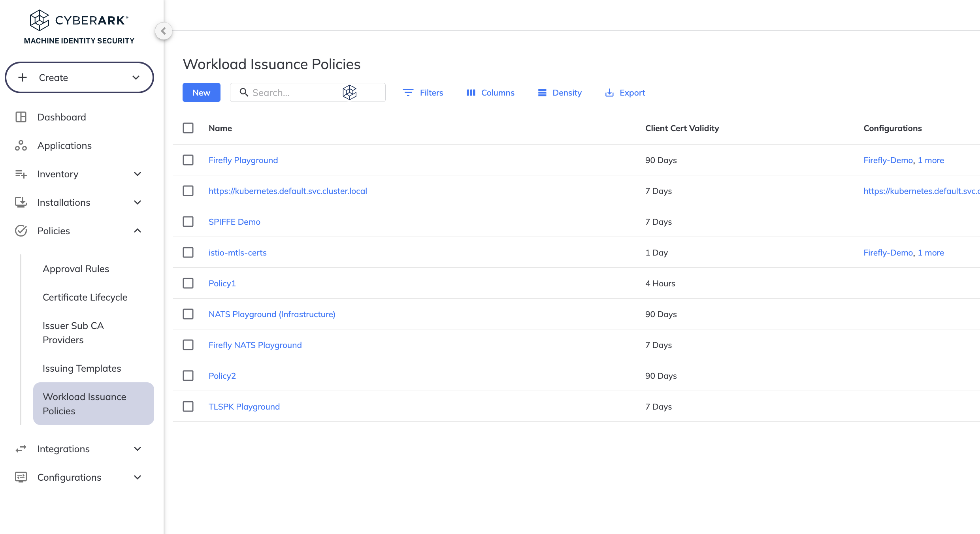Viewport: 980px width, 534px height.
Task: Click '1 more' in istio-mtls-certs row
Action: point(931,252)
